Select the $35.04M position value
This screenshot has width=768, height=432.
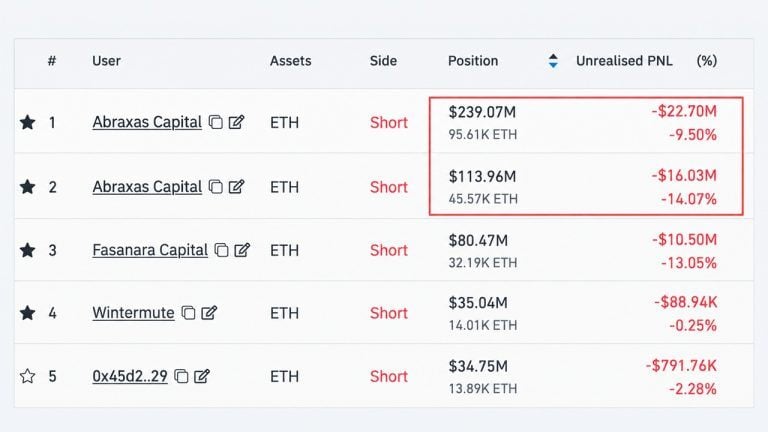(478, 303)
